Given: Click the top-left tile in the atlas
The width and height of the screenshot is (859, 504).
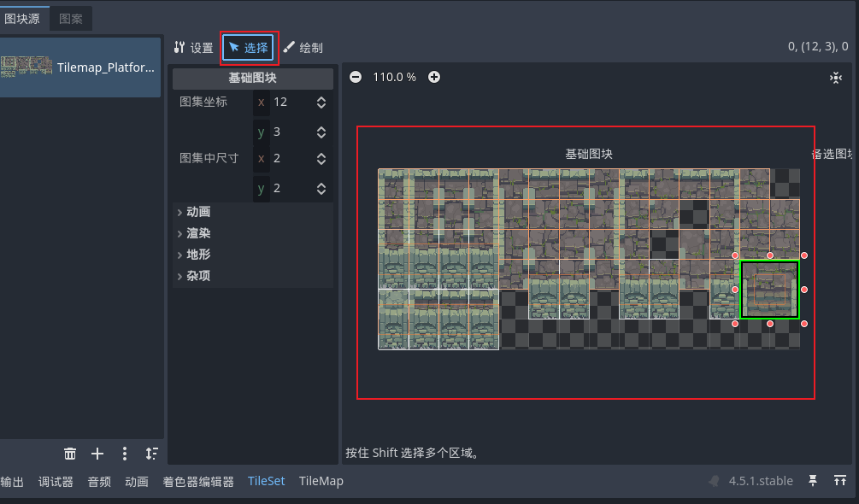Looking at the screenshot, I should tap(393, 184).
